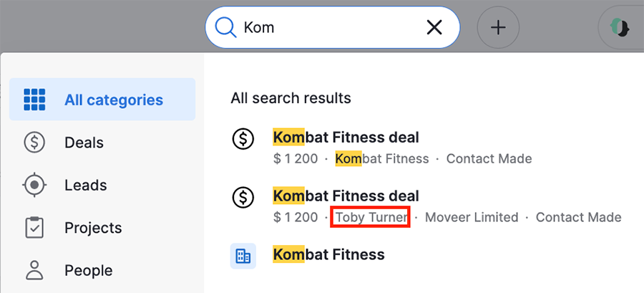Viewport: 644px width, 293px height.
Task: Click the search magnifier icon
Action: tap(226, 27)
